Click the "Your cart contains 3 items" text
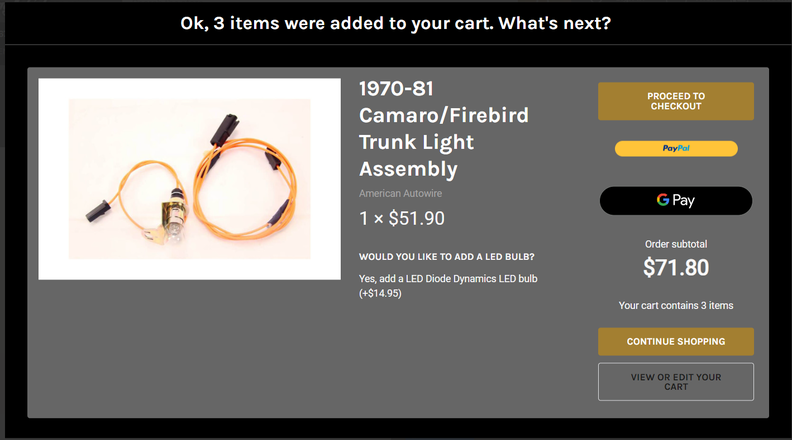Viewport: 792px width, 440px height. tap(676, 306)
